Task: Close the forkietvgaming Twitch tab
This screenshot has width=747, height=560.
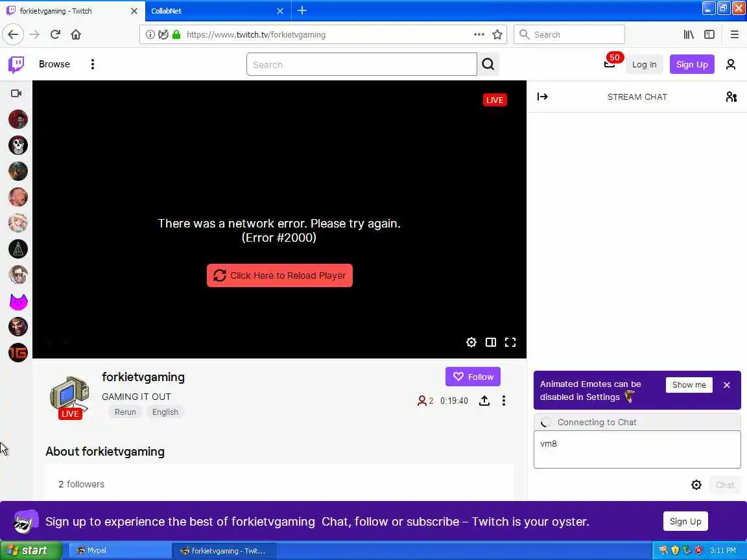Action: point(134,11)
